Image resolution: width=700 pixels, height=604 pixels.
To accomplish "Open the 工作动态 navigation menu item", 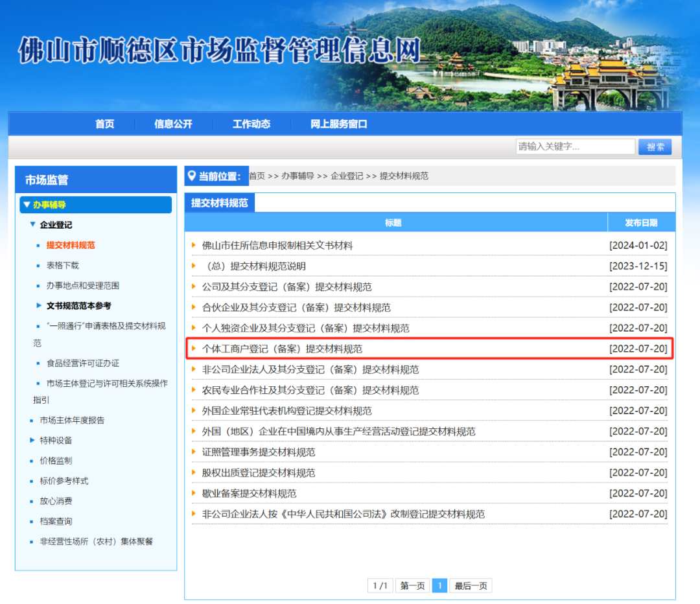I will click(x=251, y=124).
